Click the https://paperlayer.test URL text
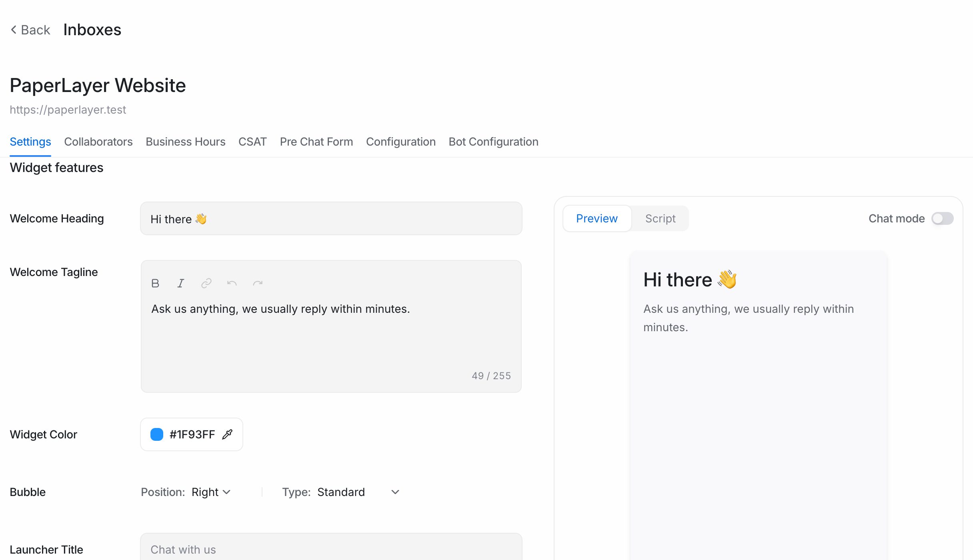Screen dimensions: 973x560 (68, 110)
